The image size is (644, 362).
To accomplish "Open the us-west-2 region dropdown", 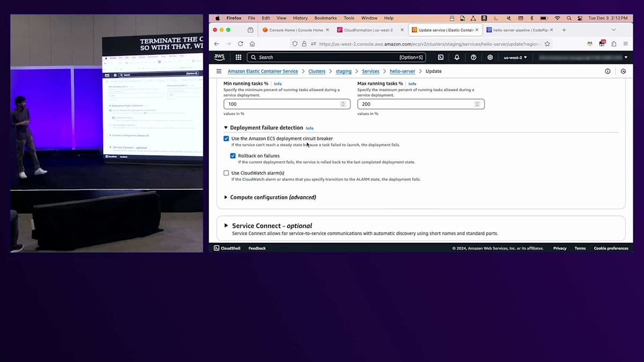I will (x=515, y=57).
